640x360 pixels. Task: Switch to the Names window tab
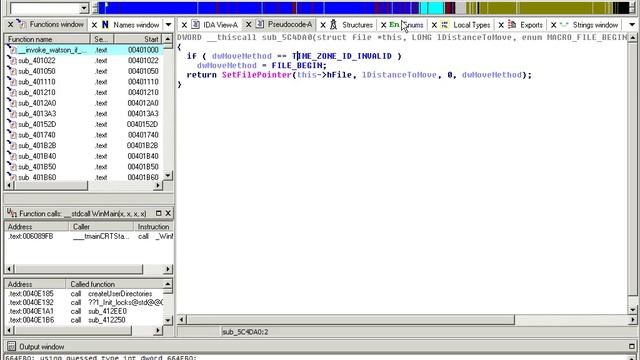point(136,25)
